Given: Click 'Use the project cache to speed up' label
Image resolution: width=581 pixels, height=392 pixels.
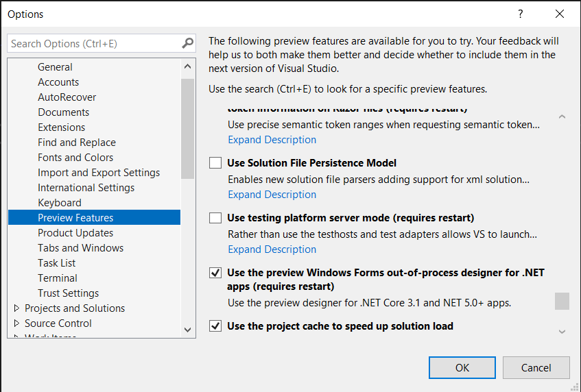Looking at the screenshot, I should (340, 326).
